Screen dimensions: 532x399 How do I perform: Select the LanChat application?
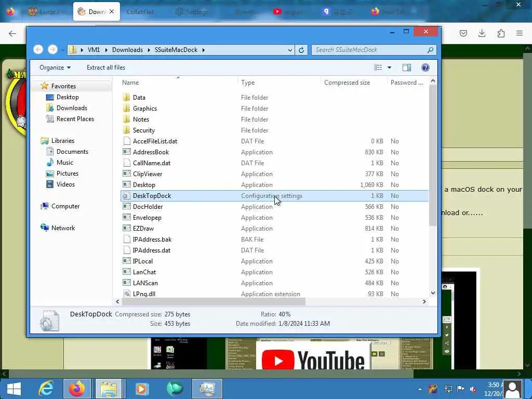[144, 272]
